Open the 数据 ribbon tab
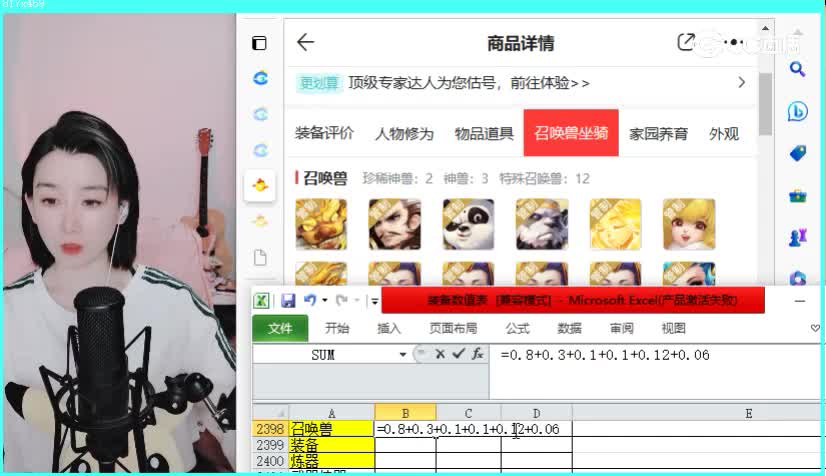 coord(569,328)
